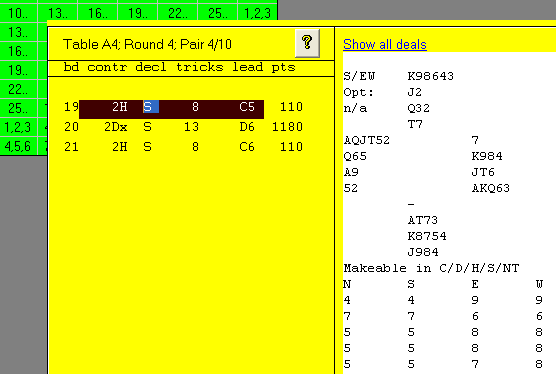This screenshot has height=374, width=556.
Task: Click North spades holding K98643
Action: point(430,76)
